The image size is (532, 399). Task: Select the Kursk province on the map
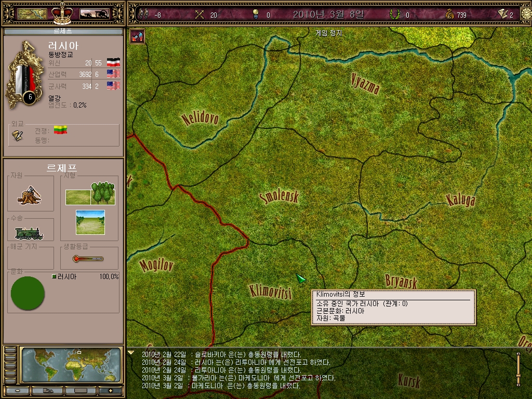409,380
